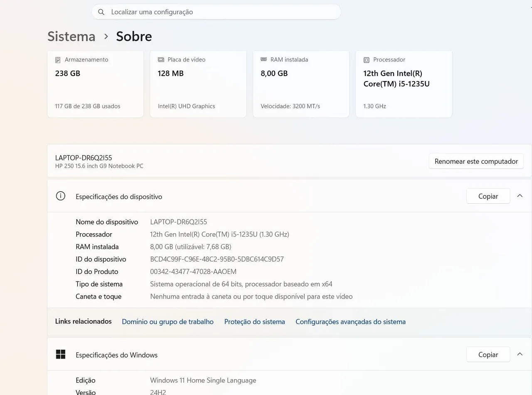Click '117 GB de 238 GB usados' text
The height and width of the screenshot is (395, 532).
pos(88,106)
